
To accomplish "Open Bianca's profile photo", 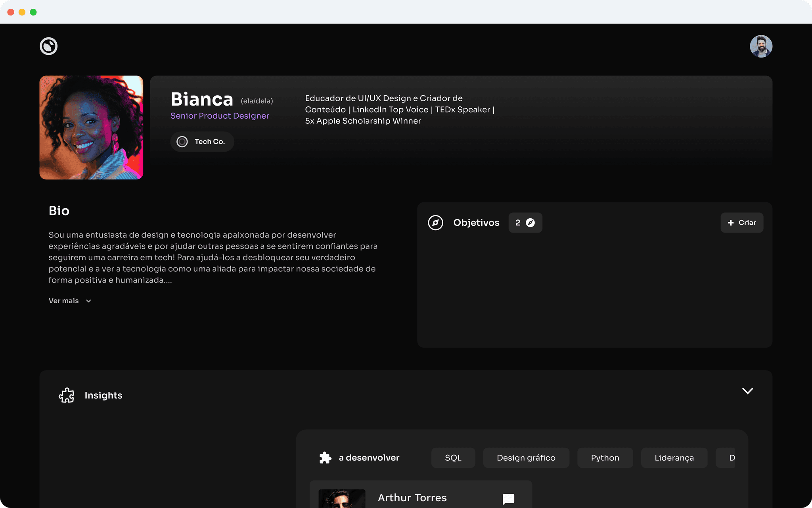I will (91, 127).
